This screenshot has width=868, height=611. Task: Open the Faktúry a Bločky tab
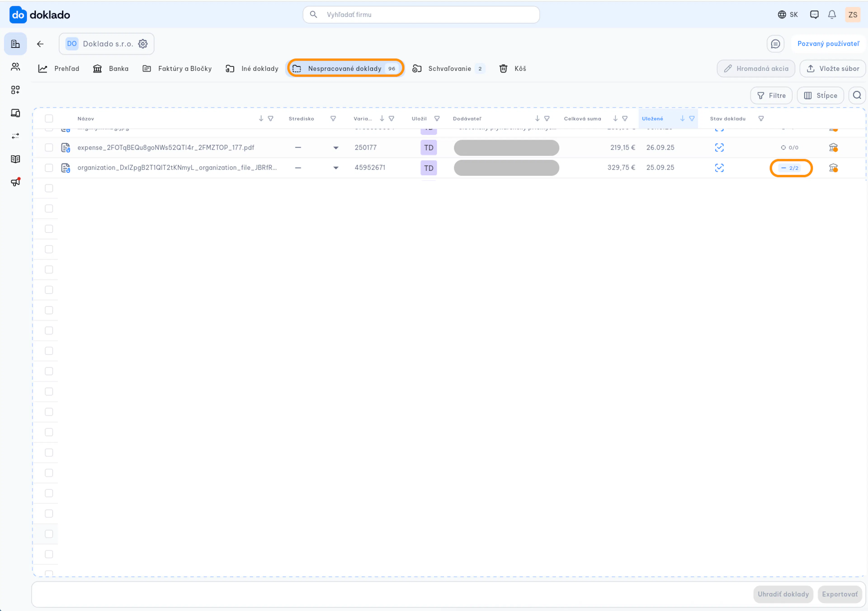pos(177,69)
